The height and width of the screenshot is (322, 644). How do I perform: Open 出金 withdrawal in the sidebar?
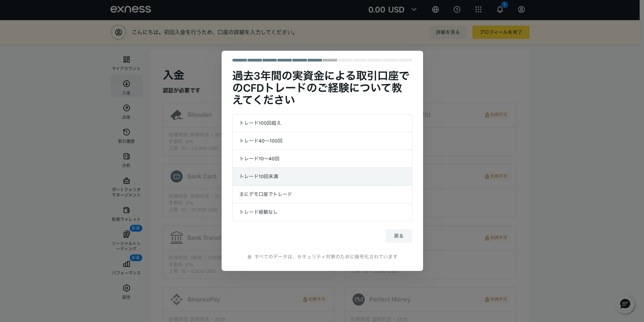tap(126, 111)
